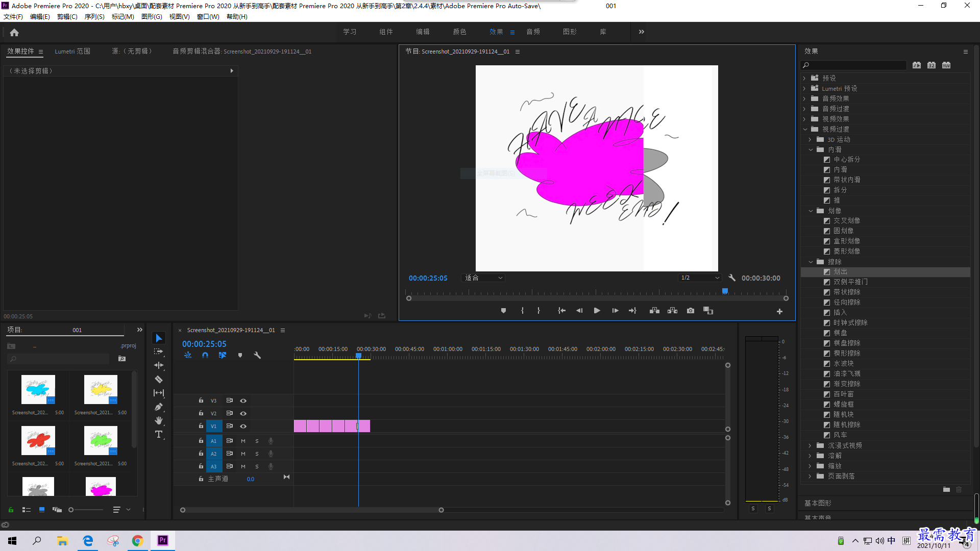Expand the 视频效果 folder
This screenshot has height=551, width=980.
[x=804, y=119]
